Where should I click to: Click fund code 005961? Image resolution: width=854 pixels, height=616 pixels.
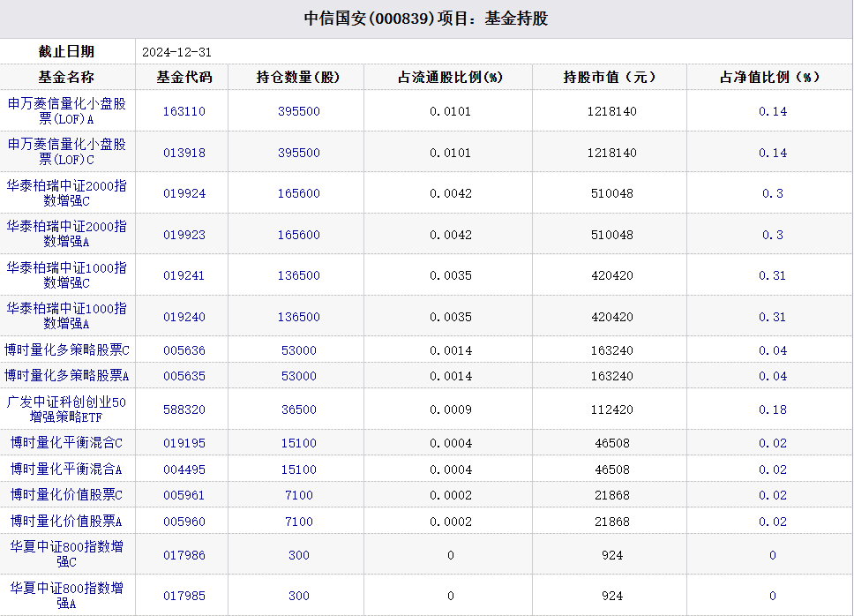coord(184,495)
